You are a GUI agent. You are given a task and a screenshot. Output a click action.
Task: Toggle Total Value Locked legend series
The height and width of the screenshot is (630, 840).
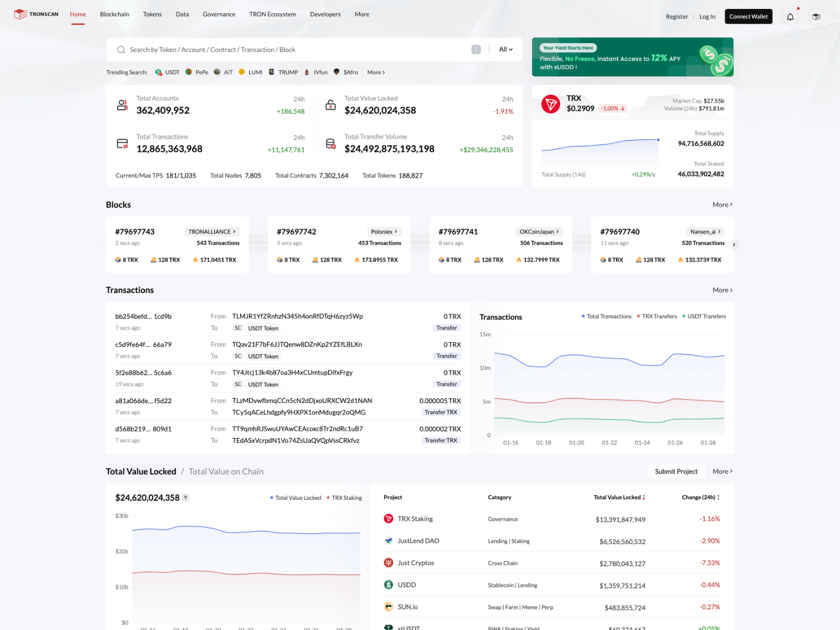pos(296,498)
